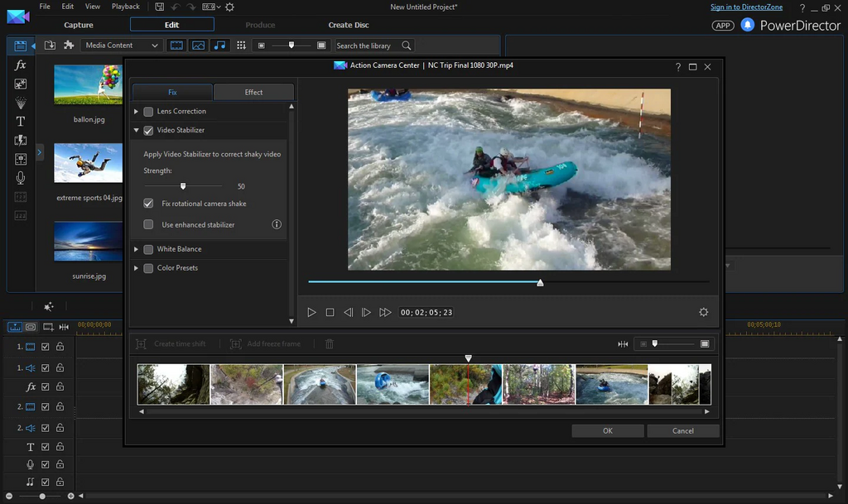Uncheck Fix rotational camera shake
Screen dimensions: 848x504
point(148,204)
